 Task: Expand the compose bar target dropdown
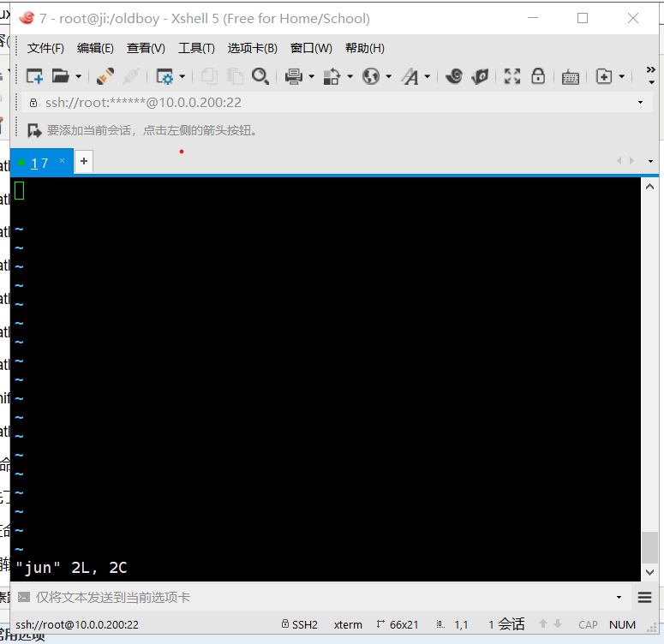619,598
